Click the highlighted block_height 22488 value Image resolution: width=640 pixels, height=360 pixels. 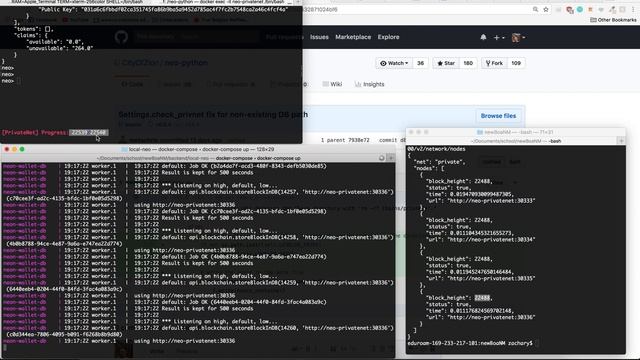482,298
